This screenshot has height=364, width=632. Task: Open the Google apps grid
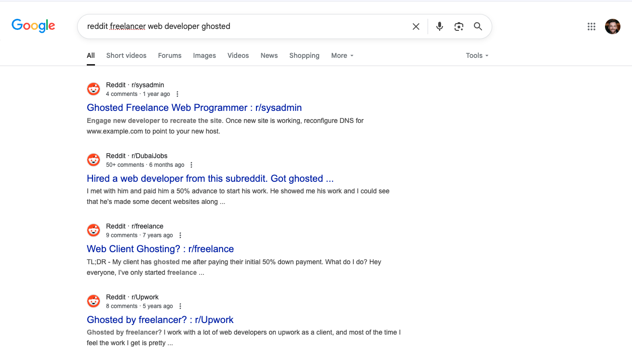coord(592,27)
